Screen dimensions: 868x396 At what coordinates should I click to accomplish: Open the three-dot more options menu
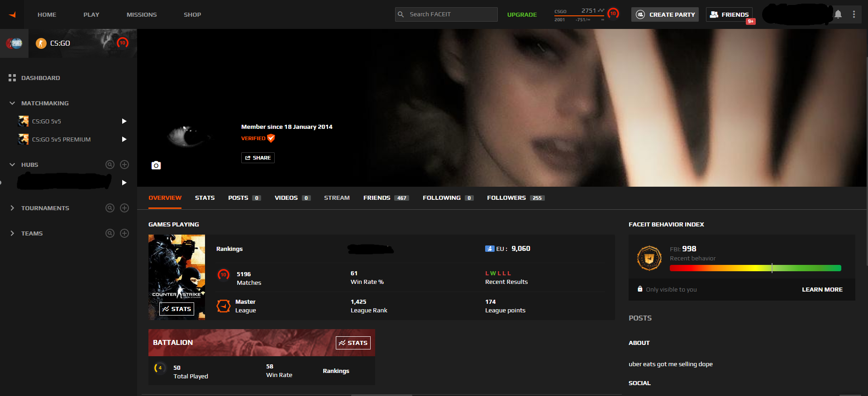click(854, 14)
